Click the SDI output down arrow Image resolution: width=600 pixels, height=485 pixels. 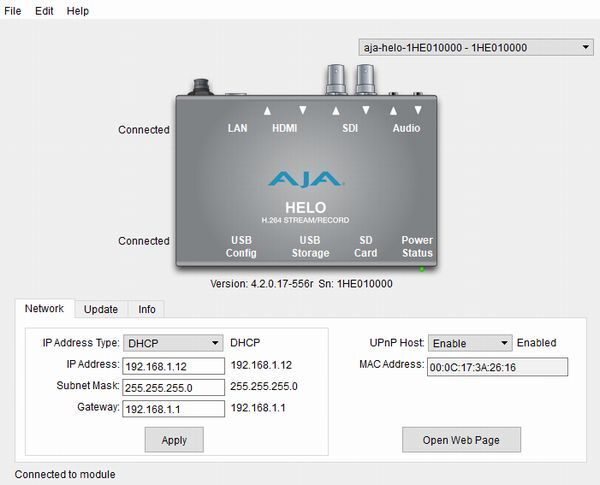366,110
